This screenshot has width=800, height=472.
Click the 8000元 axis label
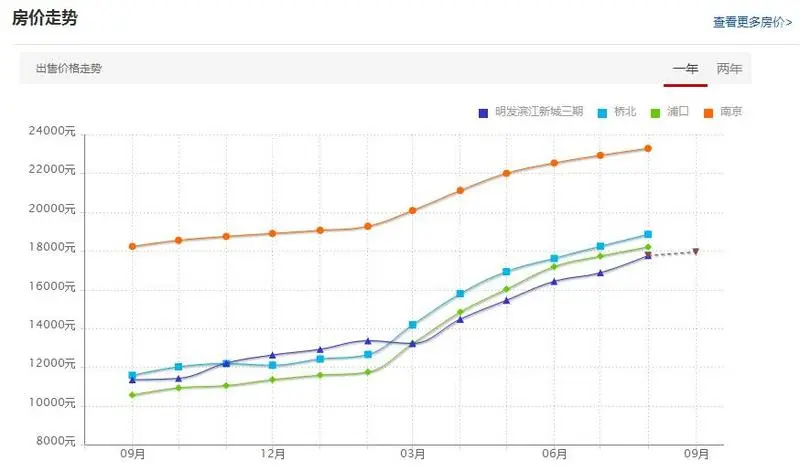point(56,441)
